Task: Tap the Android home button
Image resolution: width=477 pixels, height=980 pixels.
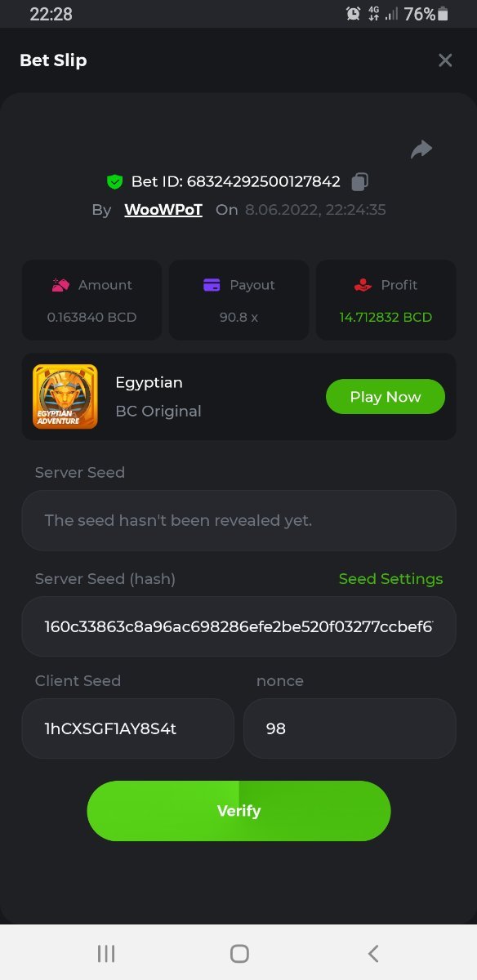Action: pyautogui.click(x=239, y=953)
